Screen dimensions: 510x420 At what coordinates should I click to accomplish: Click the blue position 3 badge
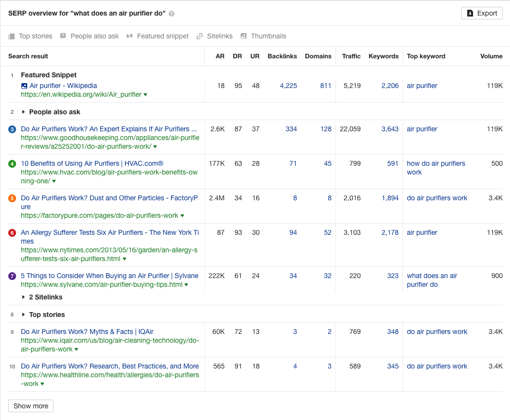click(12, 129)
